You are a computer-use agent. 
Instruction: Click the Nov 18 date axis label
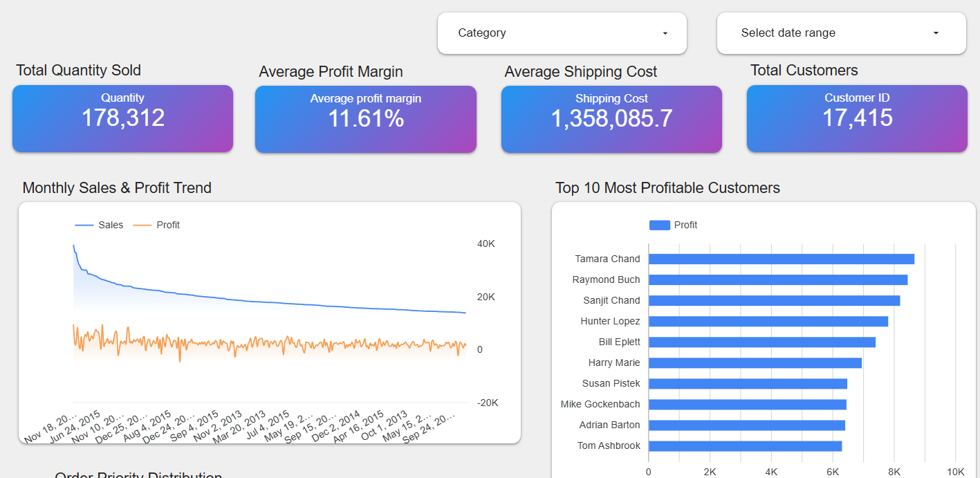click(52, 427)
